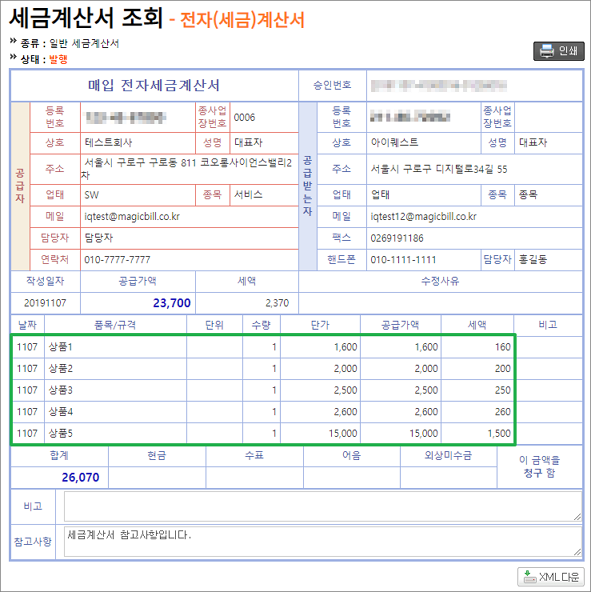Click the 매입 전자세금계산서 title
The width and height of the screenshot is (591, 592).
[154, 85]
